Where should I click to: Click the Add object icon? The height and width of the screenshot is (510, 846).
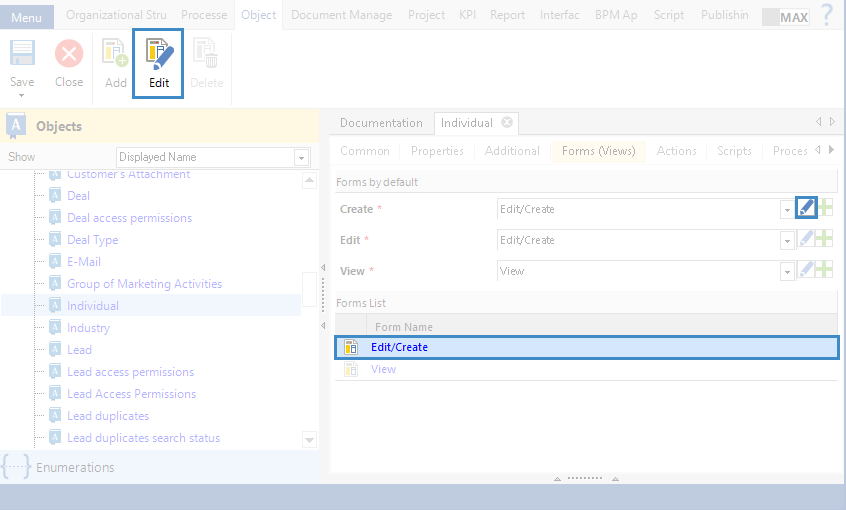[116, 54]
